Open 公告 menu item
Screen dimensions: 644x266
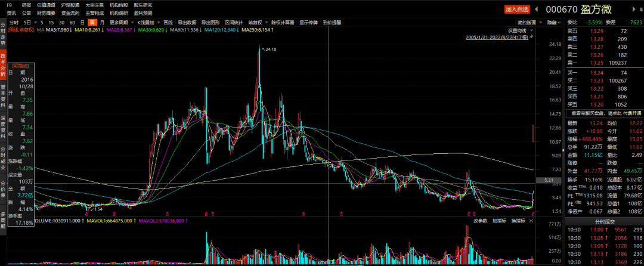pyautogui.click(x=26, y=13)
